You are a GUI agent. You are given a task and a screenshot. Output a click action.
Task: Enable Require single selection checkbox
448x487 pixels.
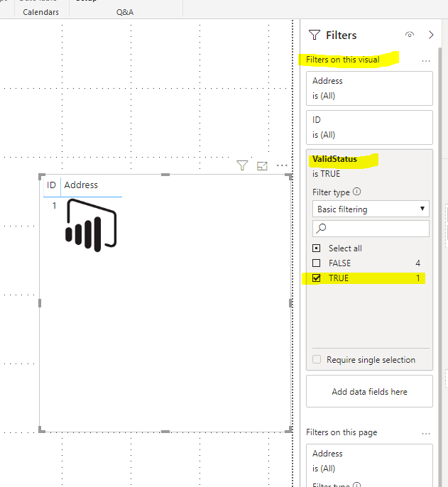pos(317,359)
